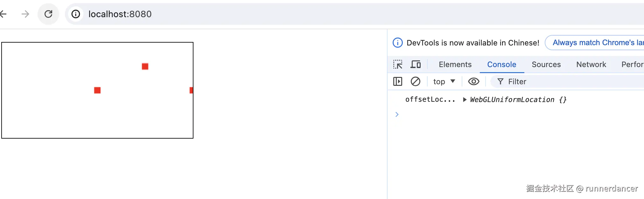The height and width of the screenshot is (199, 644).
Task: Click the center red square on canvas
Action: (x=97, y=90)
